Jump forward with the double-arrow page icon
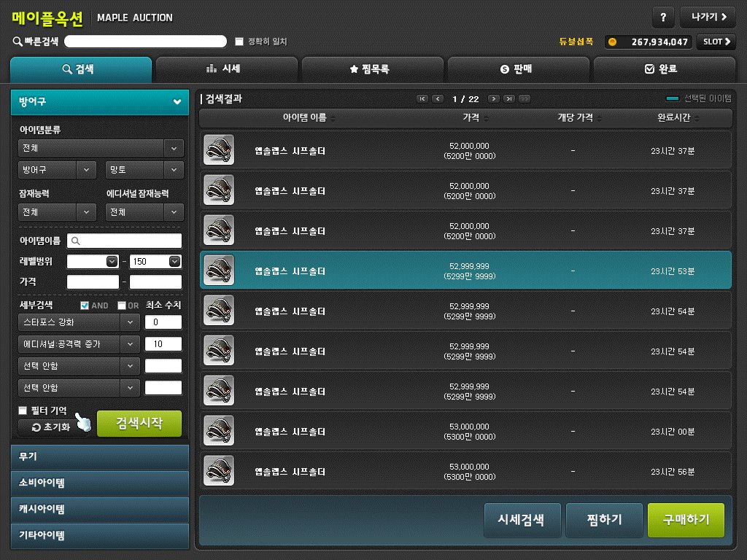This screenshot has height=560, width=747. click(x=525, y=99)
